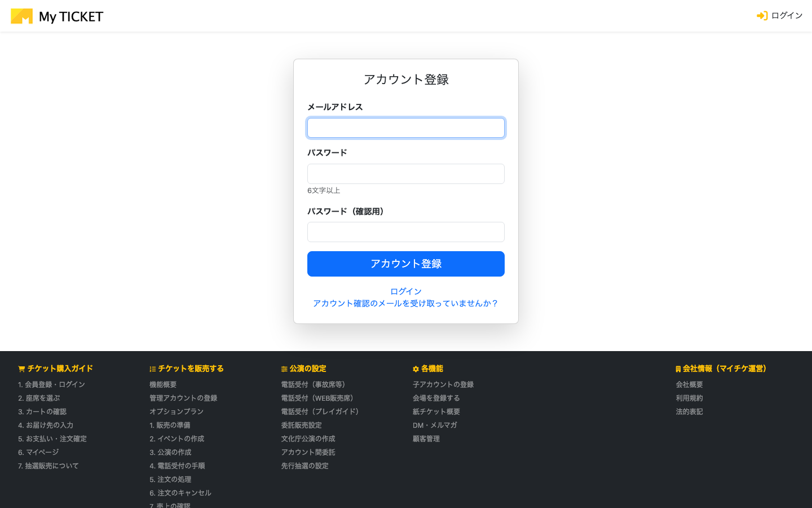Viewport: 812px width, 508px height.
Task: Click アカウント確認のメールを受け取っていませんか？ link
Action: pyautogui.click(x=405, y=303)
